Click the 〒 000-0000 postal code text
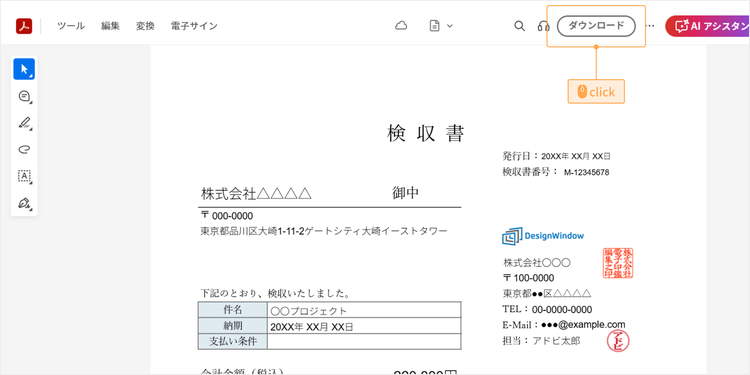Viewport: 750px width, 375px height. coord(227,216)
